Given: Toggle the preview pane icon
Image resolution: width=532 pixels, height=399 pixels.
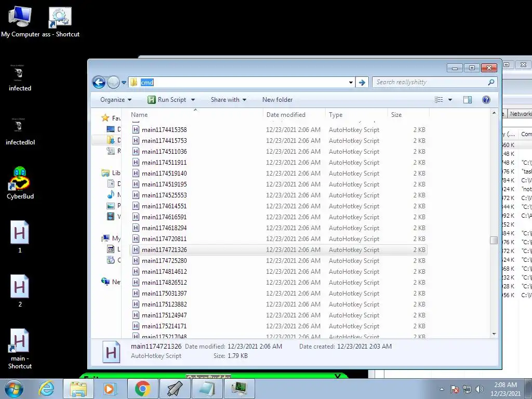Looking at the screenshot, I should coord(468,100).
